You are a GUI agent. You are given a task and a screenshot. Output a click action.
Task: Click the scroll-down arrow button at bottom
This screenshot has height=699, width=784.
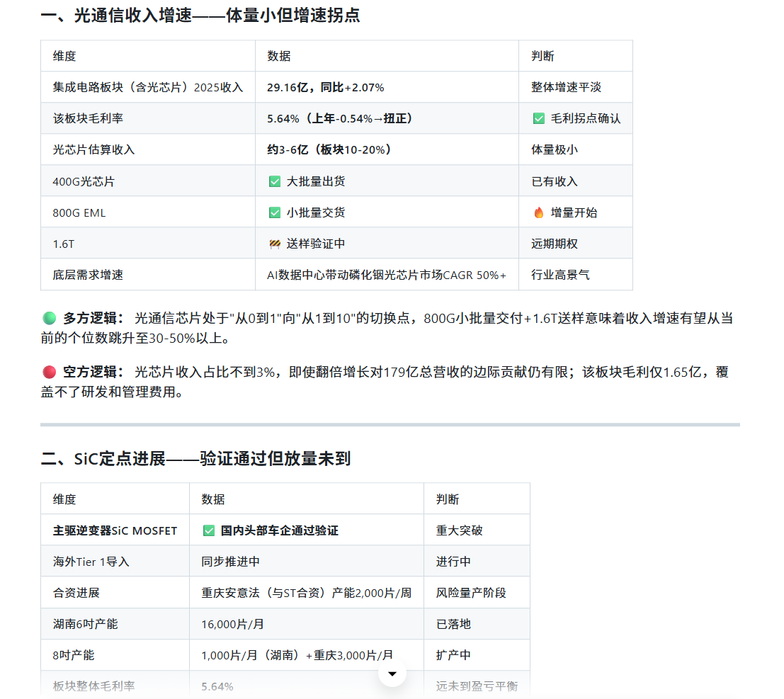tap(392, 674)
